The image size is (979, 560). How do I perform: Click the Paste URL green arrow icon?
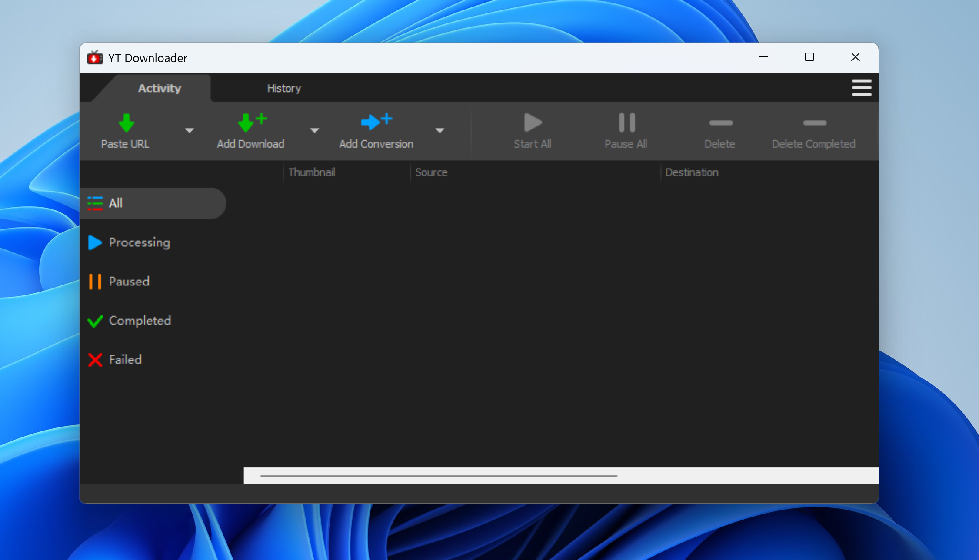126,123
